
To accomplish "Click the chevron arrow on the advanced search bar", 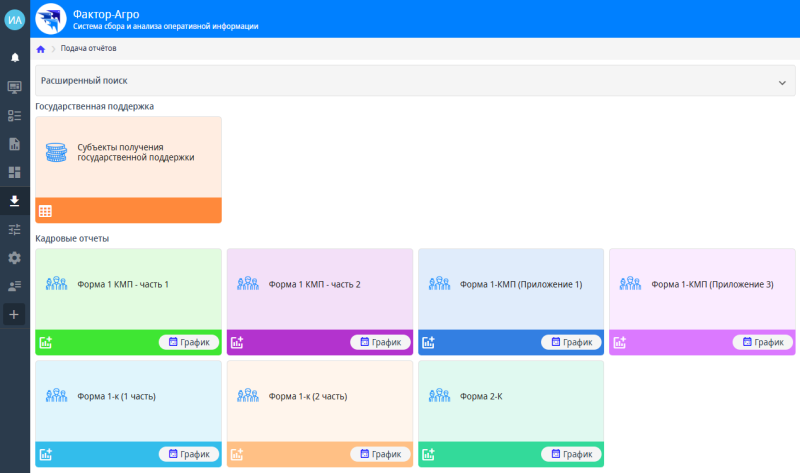I will tap(782, 82).
